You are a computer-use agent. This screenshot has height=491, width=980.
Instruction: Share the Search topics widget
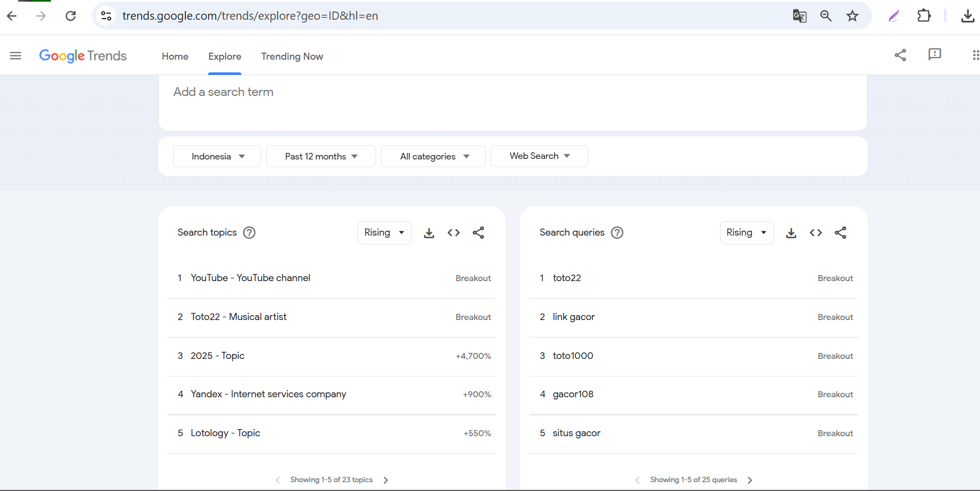pos(479,233)
